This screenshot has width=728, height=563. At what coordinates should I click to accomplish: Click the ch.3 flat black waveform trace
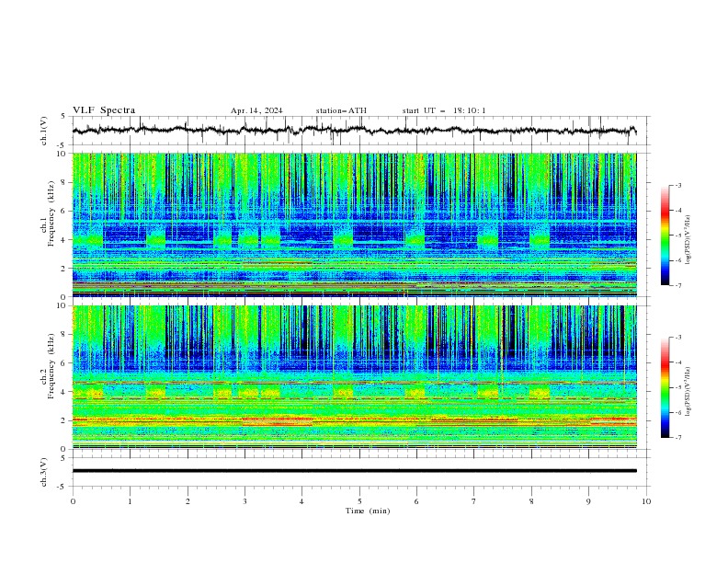tap(354, 471)
